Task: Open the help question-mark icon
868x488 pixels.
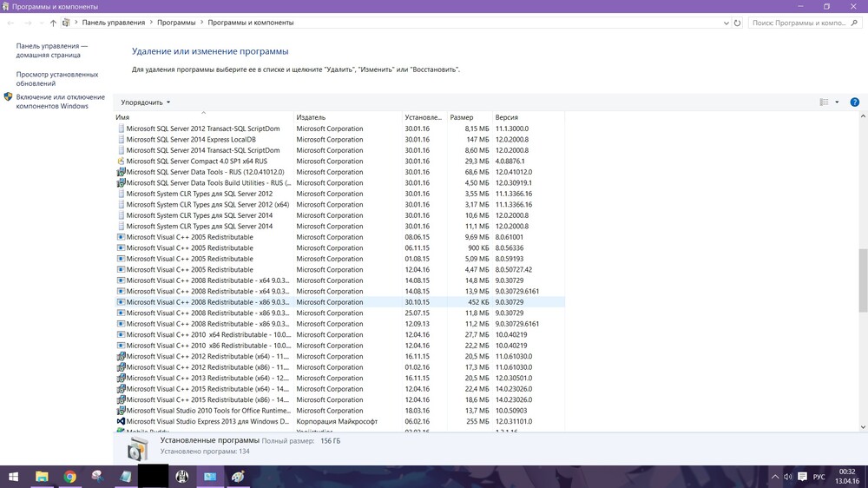Action: pos(854,102)
